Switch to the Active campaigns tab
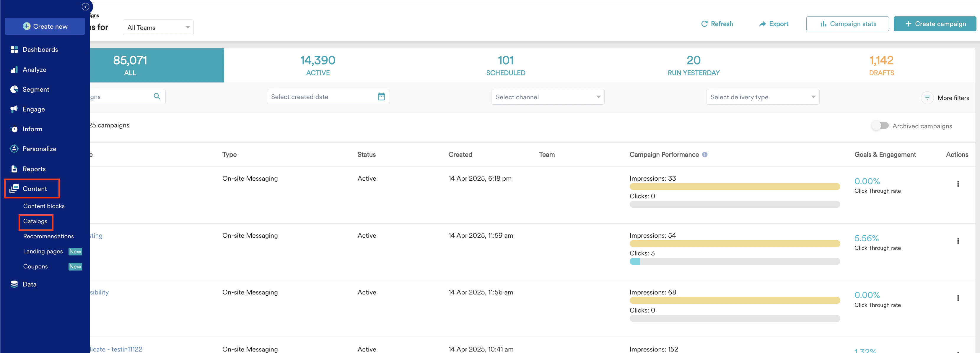Viewport: 980px width, 353px height. click(318, 65)
